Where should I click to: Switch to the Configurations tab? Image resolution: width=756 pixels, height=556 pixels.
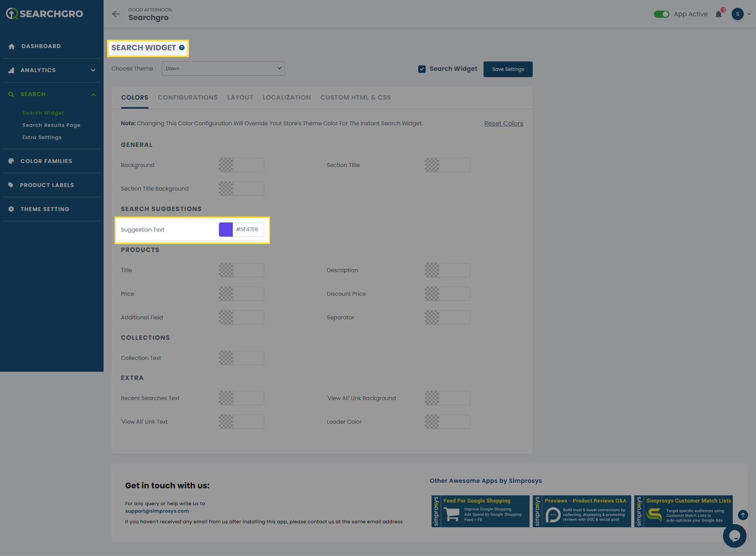187,98
